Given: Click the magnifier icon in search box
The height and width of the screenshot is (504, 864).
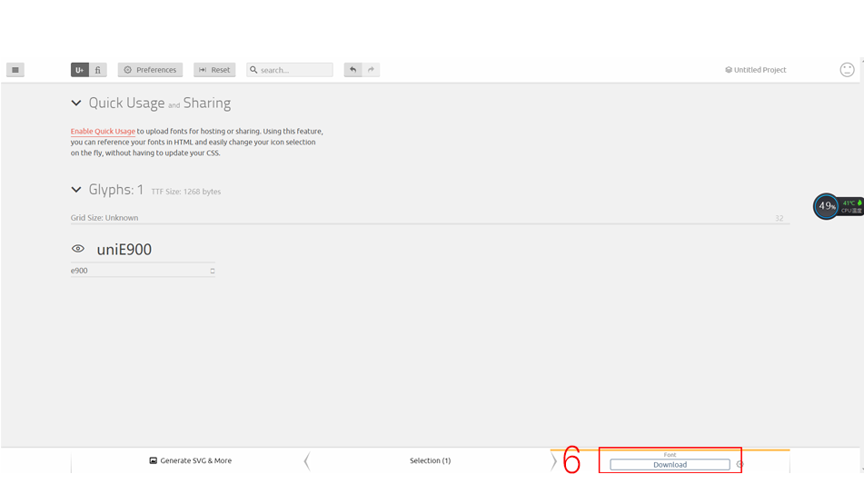Looking at the screenshot, I should click(x=253, y=70).
